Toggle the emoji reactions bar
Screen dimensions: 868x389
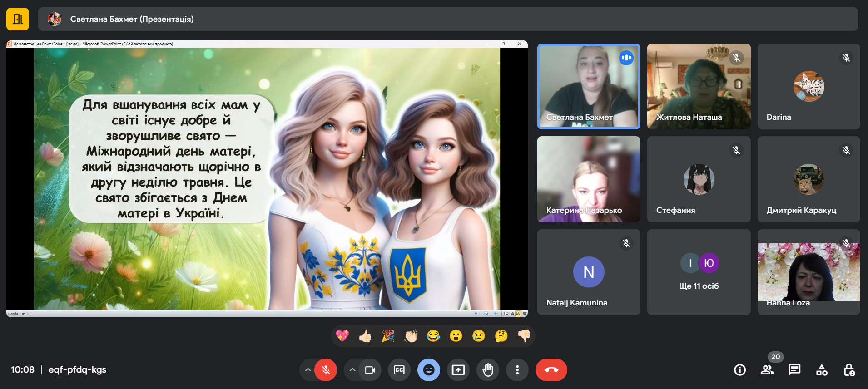click(429, 370)
